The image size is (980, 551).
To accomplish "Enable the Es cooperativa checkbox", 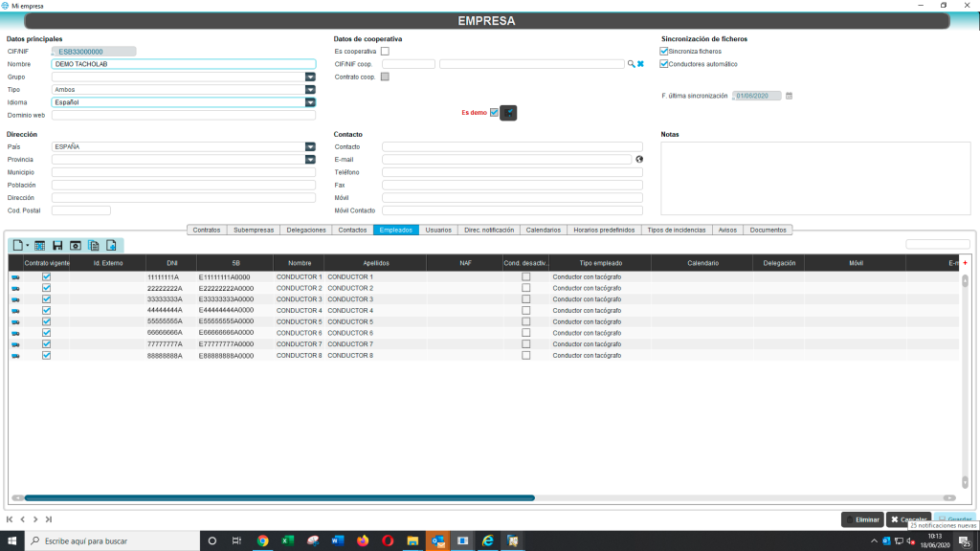I will pyautogui.click(x=385, y=51).
